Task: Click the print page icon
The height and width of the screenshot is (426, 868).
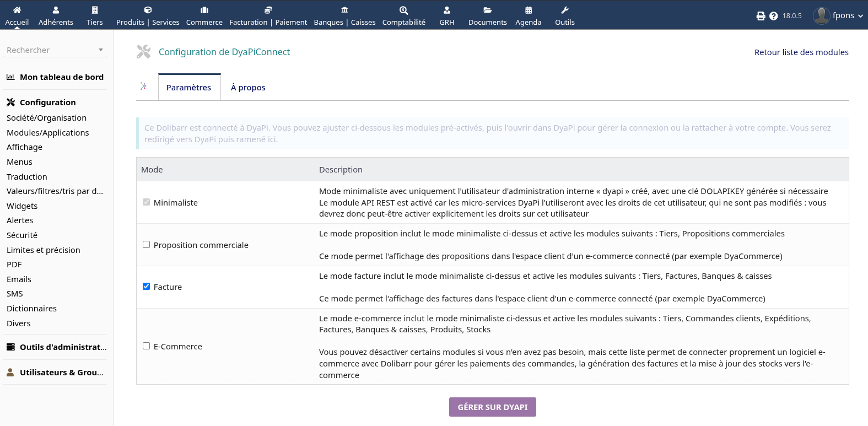Action: tap(761, 16)
